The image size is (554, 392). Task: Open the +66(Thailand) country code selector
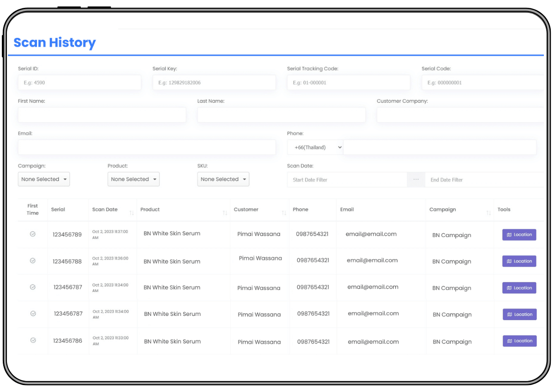pos(315,148)
